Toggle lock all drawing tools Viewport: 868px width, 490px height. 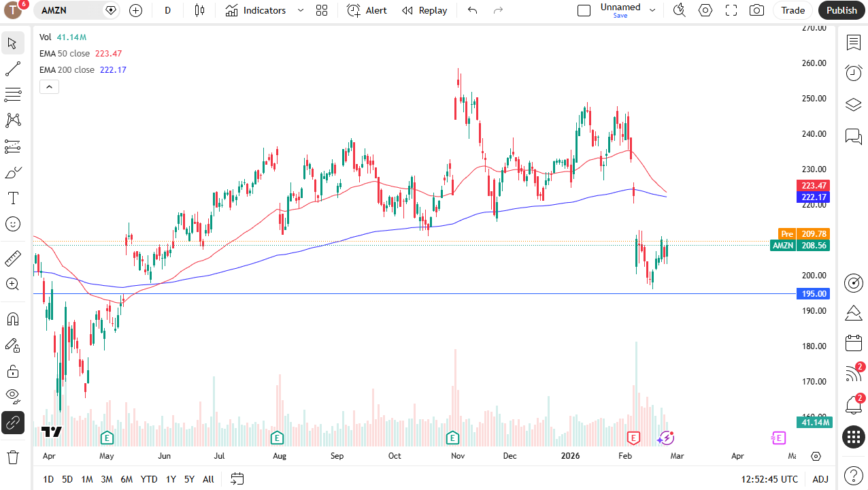[12, 371]
